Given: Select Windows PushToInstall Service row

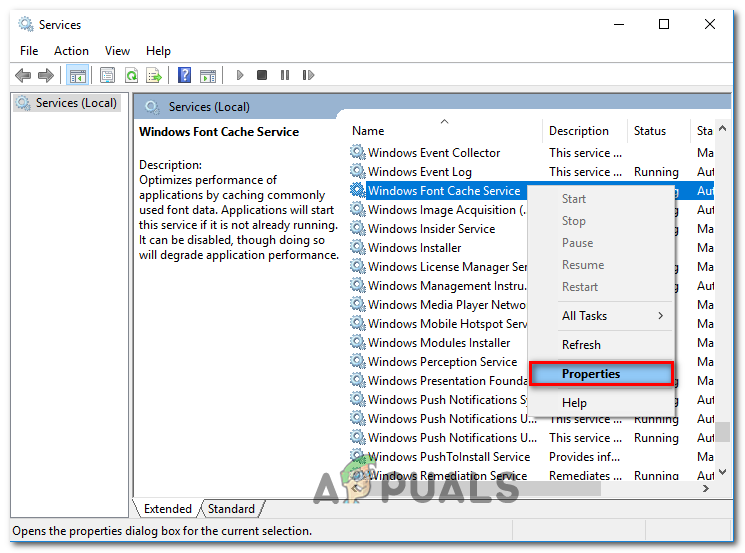Looking at the screenshot, I should tap(532, 457).
